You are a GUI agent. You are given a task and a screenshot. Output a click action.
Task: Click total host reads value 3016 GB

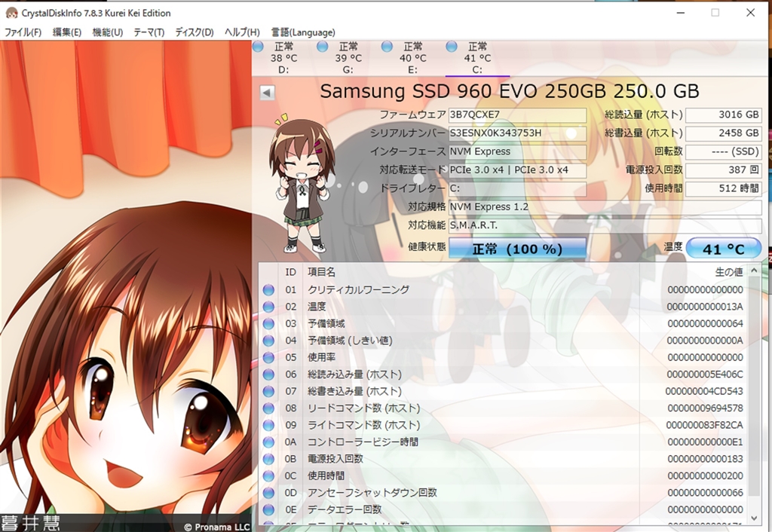723,115
